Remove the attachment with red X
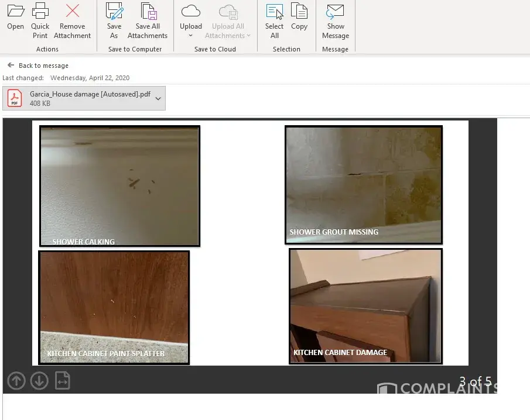Viewport: 530px width, 420px height. [x=73, y=11]
